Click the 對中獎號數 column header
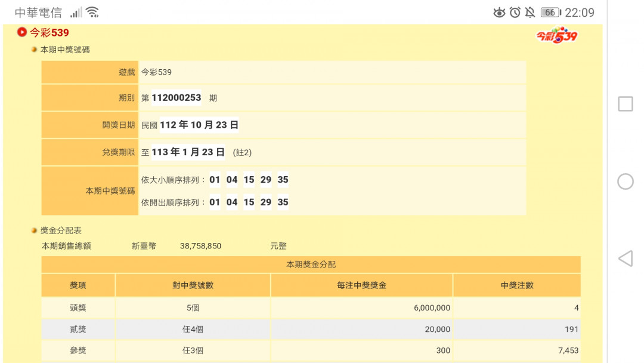Viewport: 644px width, 363px height. tap(193, 285)
